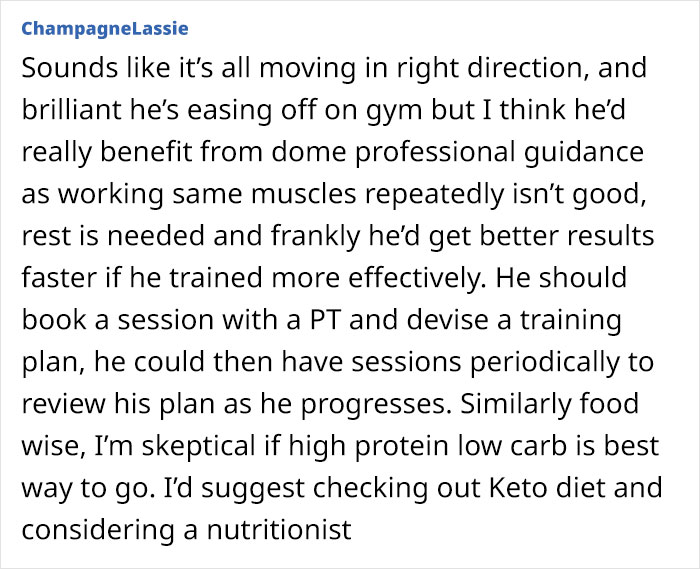Open the ChampagneLassie user profile link

pos(103,26)
